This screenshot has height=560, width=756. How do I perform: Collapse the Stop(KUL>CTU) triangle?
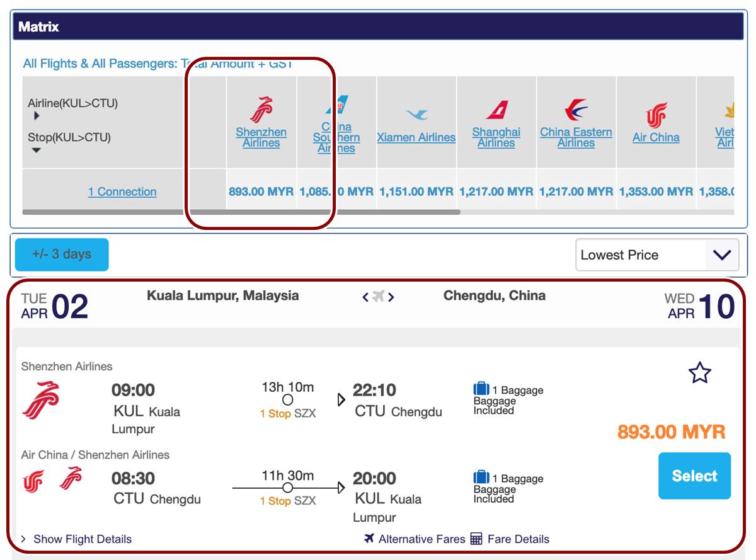[37, 150]
